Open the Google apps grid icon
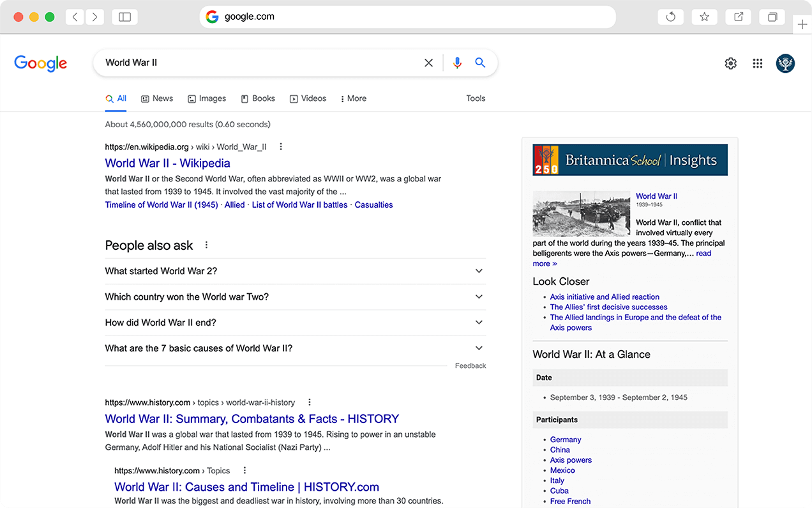The width and height of the screenshot is (812, 508). pos(758,63)
